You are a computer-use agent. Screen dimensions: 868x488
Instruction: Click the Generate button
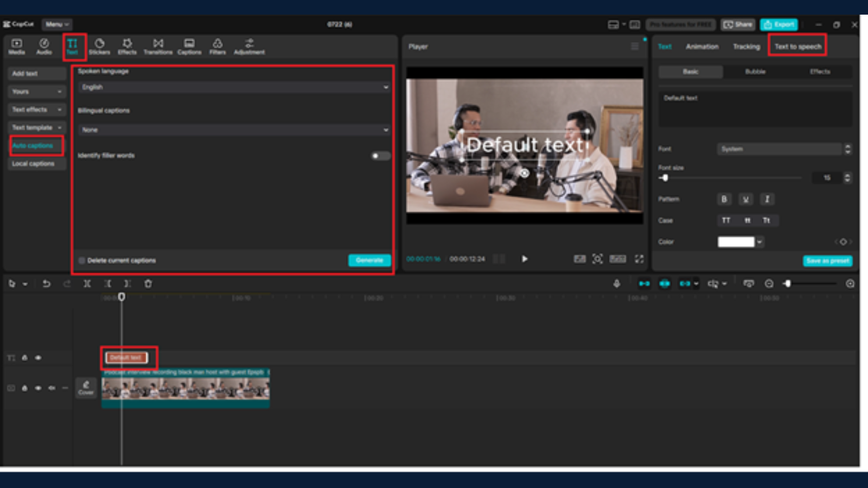pyautogui.click(x=369, y=260)
